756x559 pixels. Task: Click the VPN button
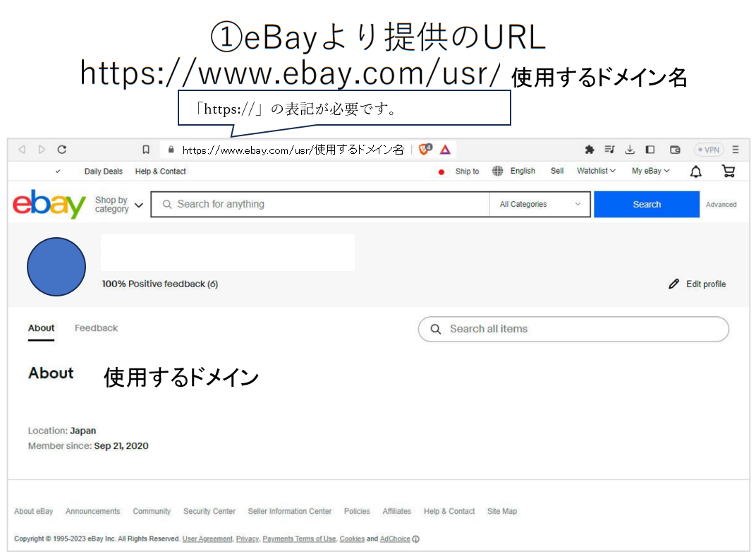tap(709, 150)
